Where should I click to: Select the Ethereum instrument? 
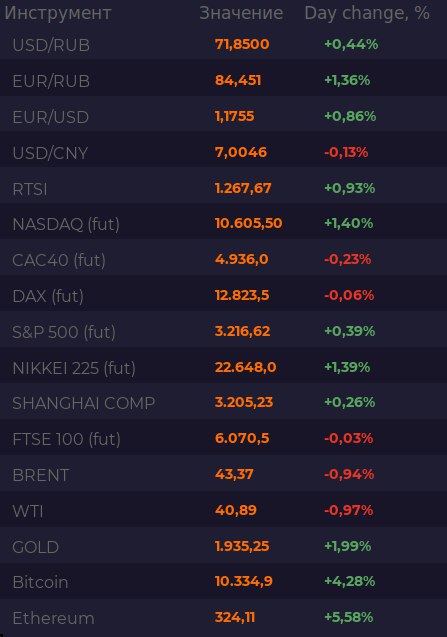pyautogui.click(x=224, y=618)
